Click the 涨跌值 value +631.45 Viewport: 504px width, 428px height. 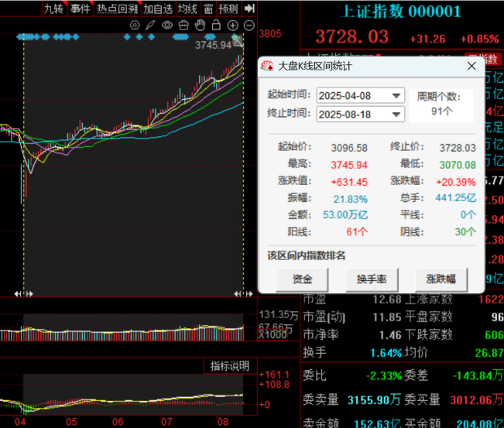tap(349, 182)
